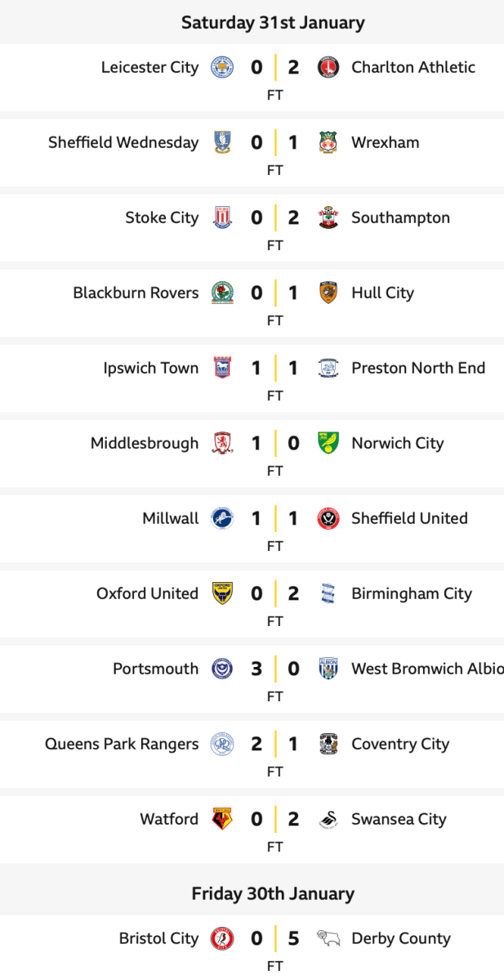The width and height of the screenshot is (504, 980).
Task: Click the Portsmouth club badge
Action: pyautogui.click(x=221, y=669)
